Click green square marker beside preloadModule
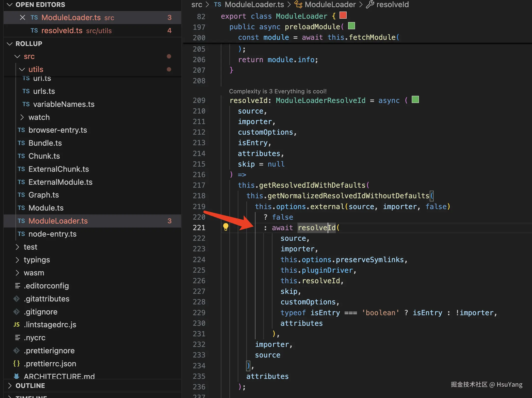 pyautogui.click(x=352, y=26)
